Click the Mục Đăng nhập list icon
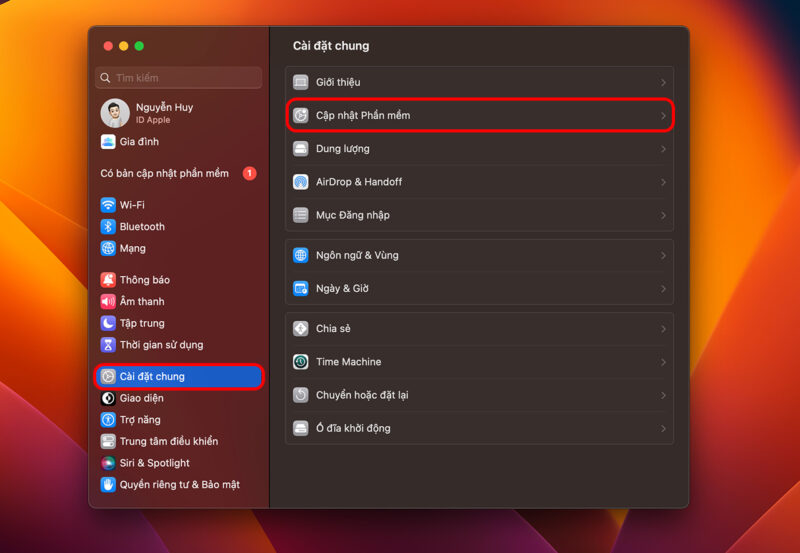 click(x=301, y=215)
